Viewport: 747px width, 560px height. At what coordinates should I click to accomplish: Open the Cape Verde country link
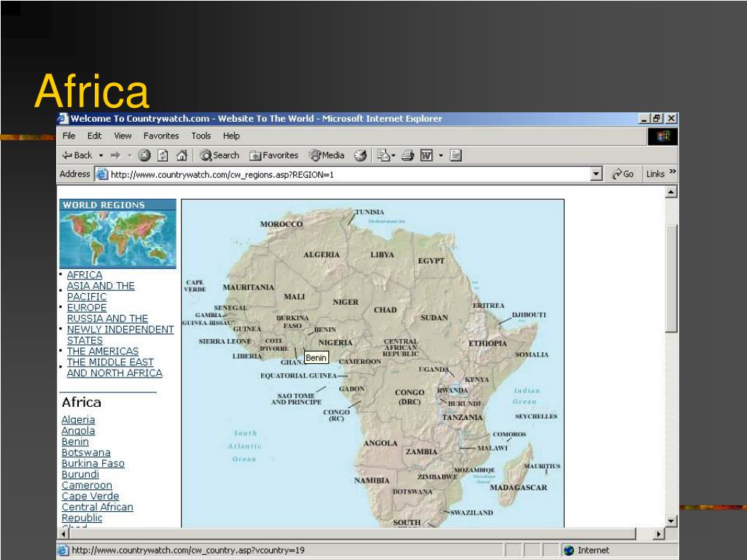pos(90,496)
